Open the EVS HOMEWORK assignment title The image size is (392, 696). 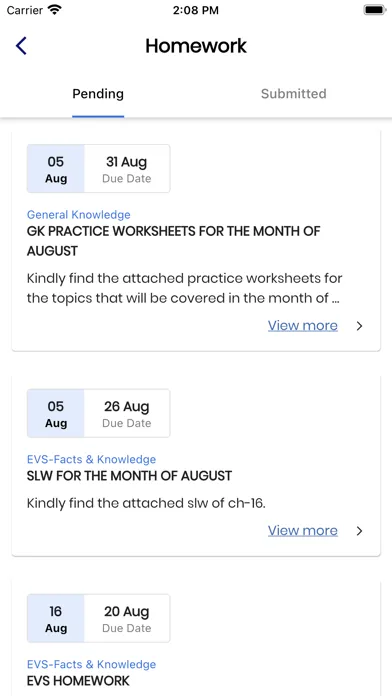[x=78, y=681]
